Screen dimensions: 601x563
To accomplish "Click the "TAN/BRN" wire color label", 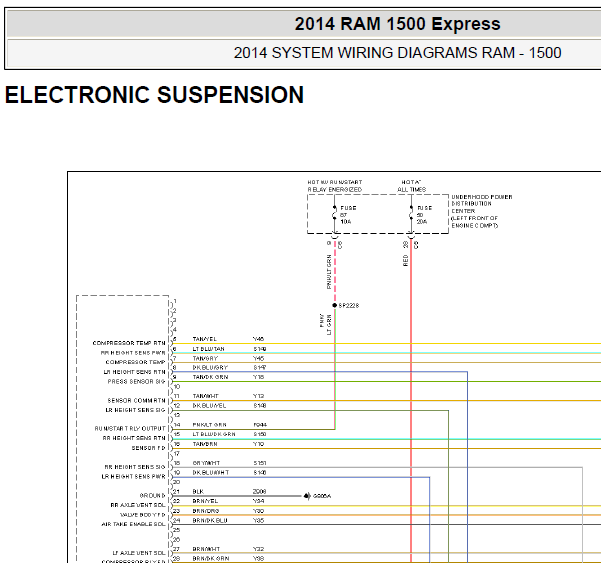I will point(205,444).
